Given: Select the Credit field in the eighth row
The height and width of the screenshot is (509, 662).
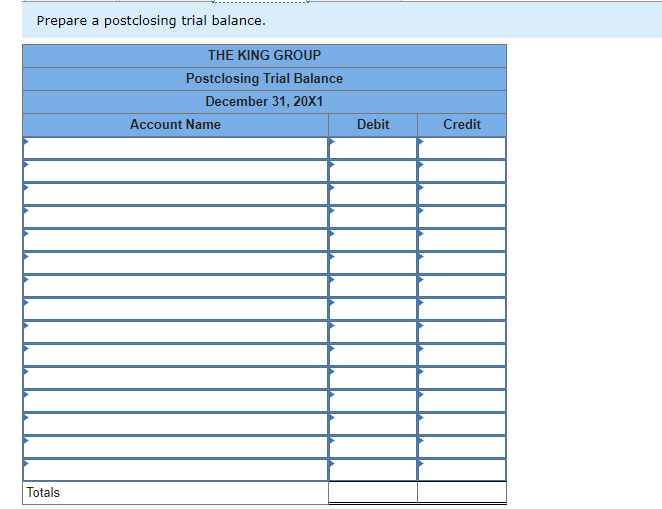Looking at the screenshot, I should pos(462,309).
